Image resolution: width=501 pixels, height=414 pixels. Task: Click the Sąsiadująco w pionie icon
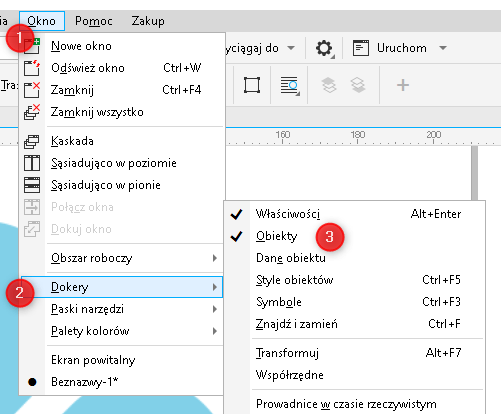[32, 185]
